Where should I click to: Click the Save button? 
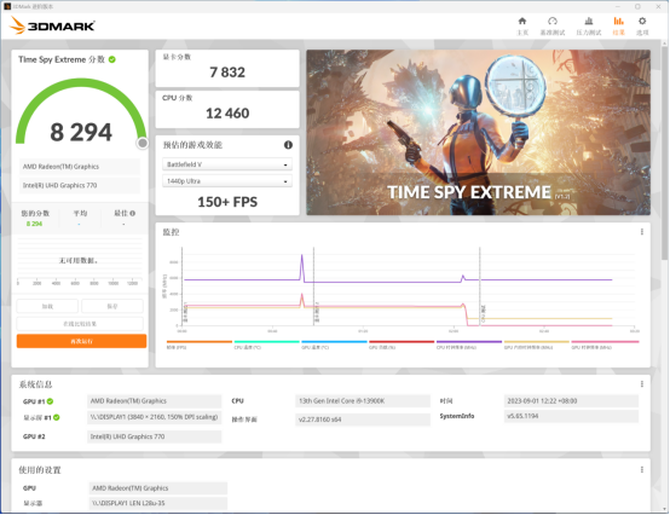tap(112, 306)
